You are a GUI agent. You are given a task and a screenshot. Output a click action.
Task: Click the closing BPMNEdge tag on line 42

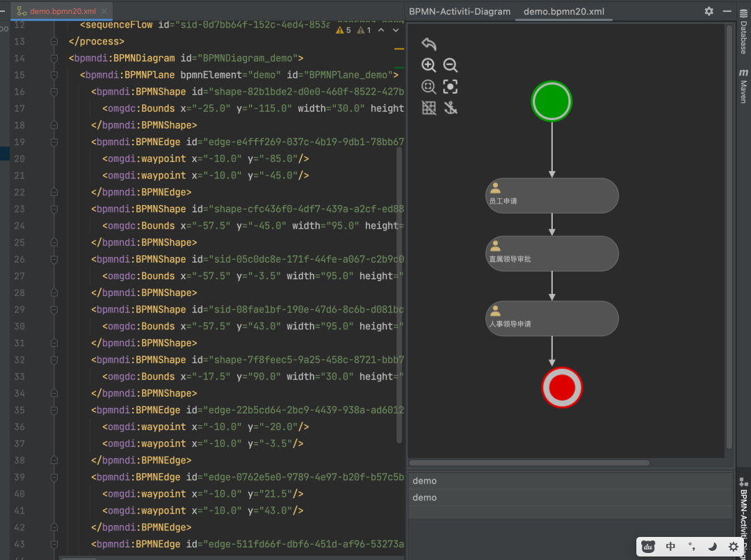pos(141,527)
